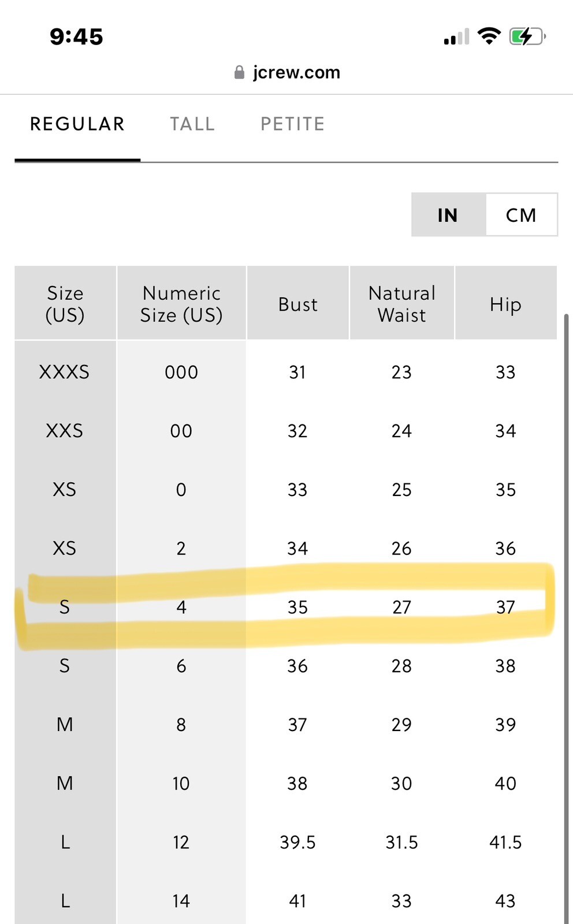Tap the Hip column header
Image resolution: width=573 pixels, height=924 pixels.
506,303
